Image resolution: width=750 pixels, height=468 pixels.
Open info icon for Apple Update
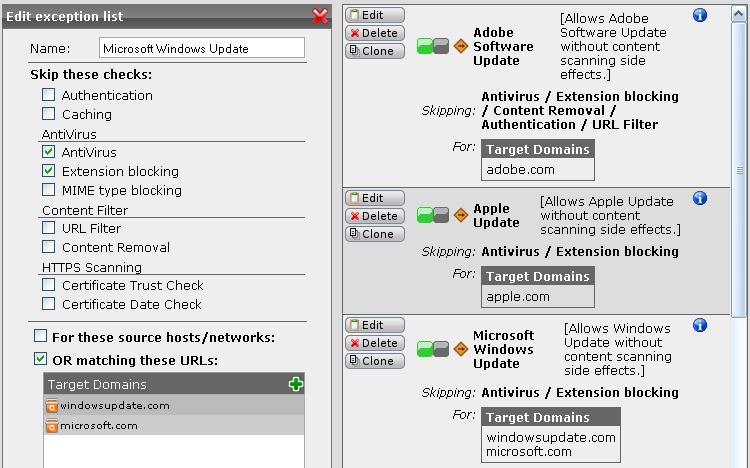pos(700,198)
